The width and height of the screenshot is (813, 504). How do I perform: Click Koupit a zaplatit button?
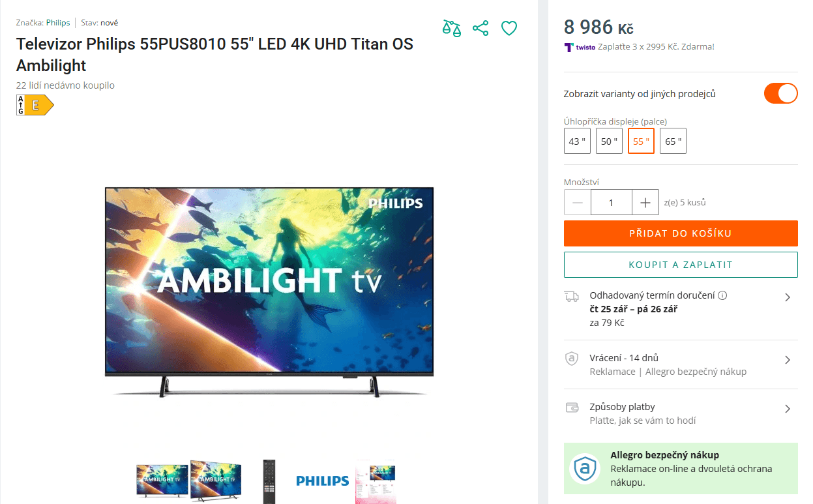point(681,265)
